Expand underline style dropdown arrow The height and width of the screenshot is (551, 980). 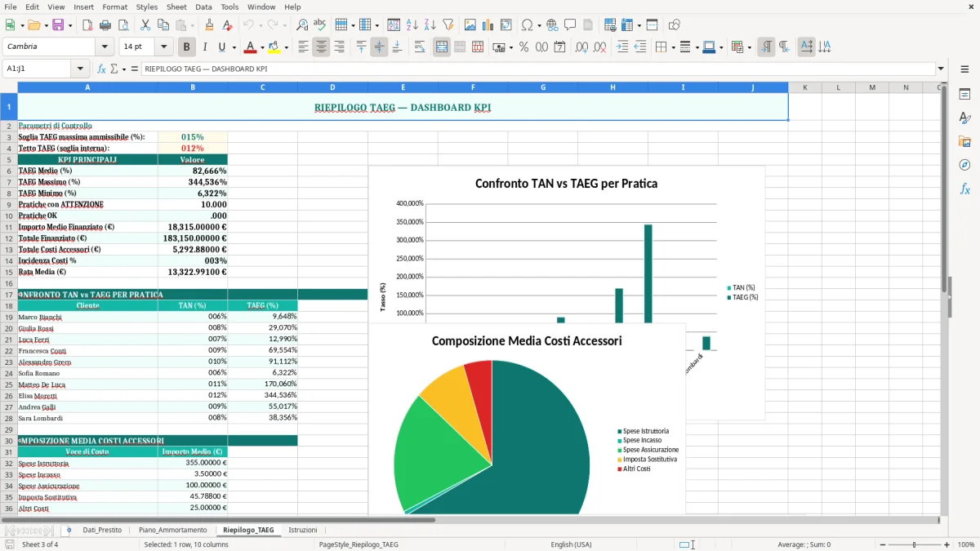click(x=233, y=47)
